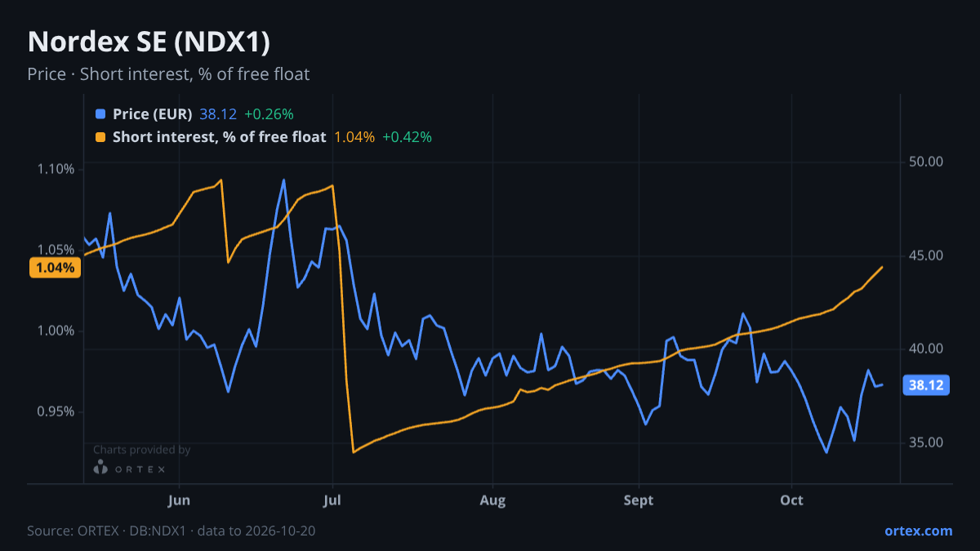The width and height of the screenshot is (980, 551).
Task: Click the +0.26% price change value
Action: (x=269, y=114)
